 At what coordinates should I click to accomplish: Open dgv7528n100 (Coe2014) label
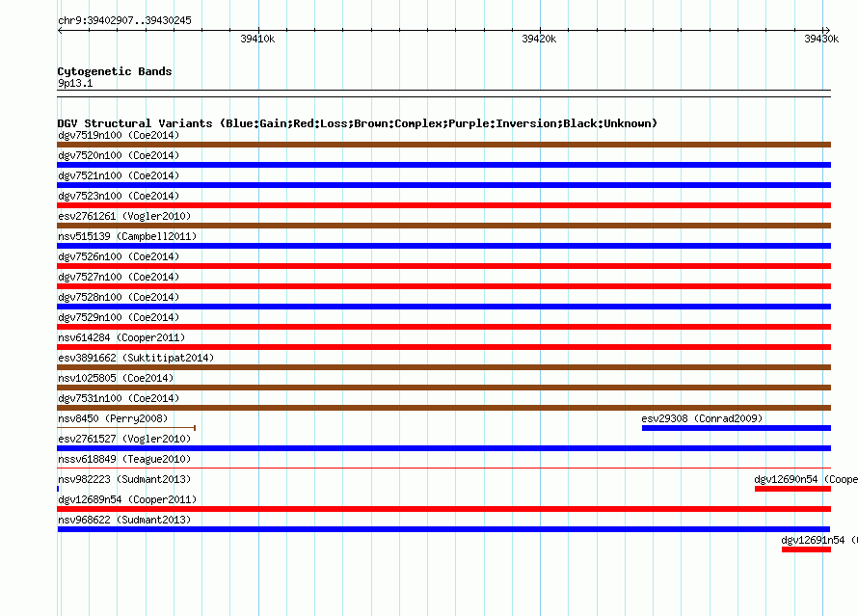pyautogui.click(x=119, y=297)
